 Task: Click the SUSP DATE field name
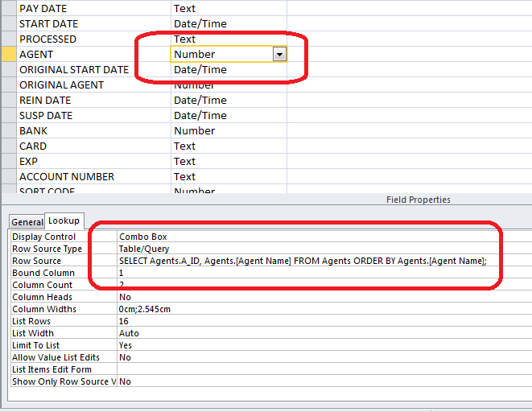tap(46, 115)
